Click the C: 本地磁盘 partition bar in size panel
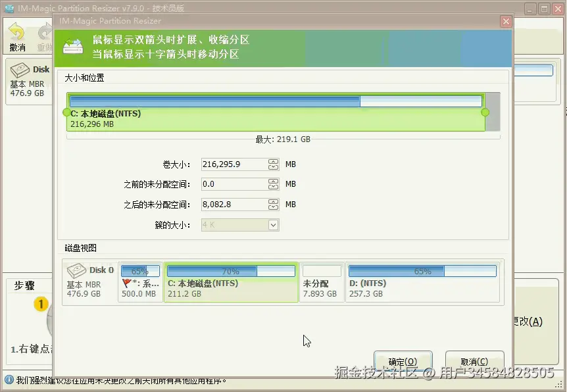Screen dimensions: 567x392 click(x=276, y=112)
